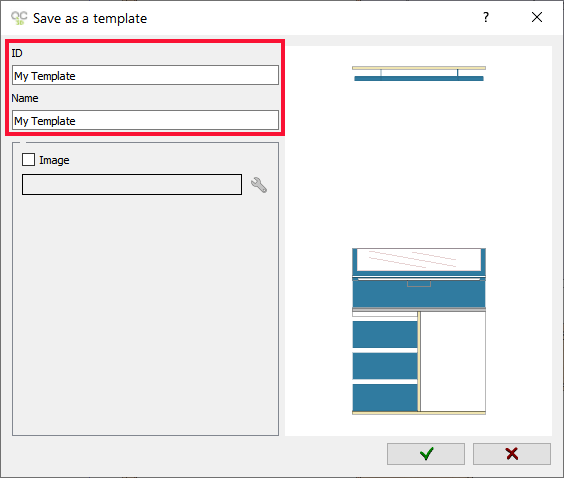Image resolution: width=564 pixels, height=478 pixels.
Task: Click the empty image path field
Action: pos(132,185)
